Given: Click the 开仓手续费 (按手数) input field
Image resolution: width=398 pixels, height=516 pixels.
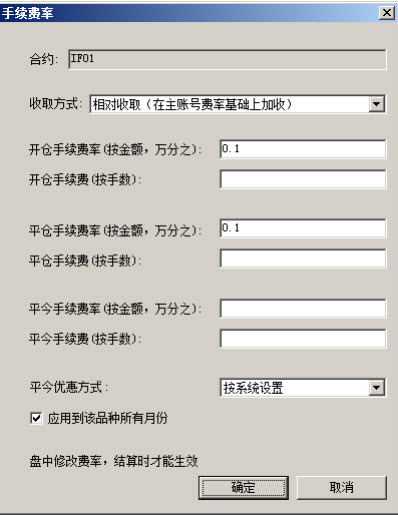Looking at the screenshot, I should [303, 179].
